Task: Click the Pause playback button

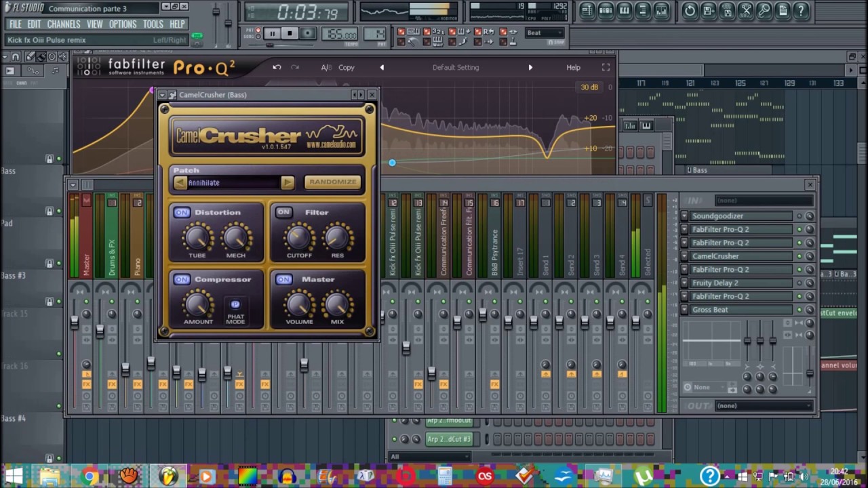Action: 271,33
